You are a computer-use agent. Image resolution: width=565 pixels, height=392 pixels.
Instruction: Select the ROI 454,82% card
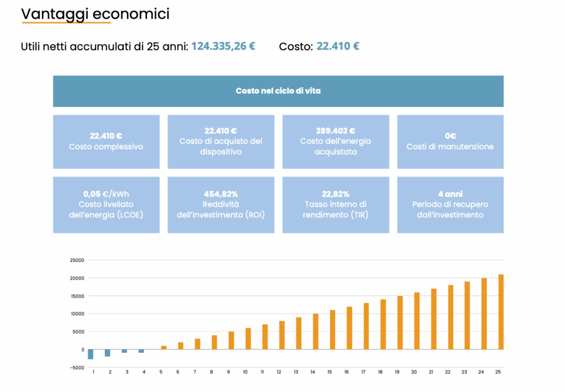pos(221,205)
